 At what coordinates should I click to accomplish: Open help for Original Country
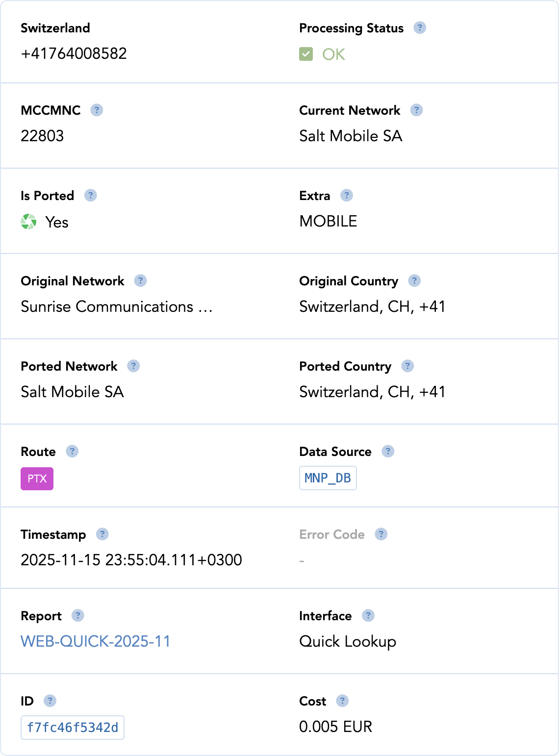415,280
